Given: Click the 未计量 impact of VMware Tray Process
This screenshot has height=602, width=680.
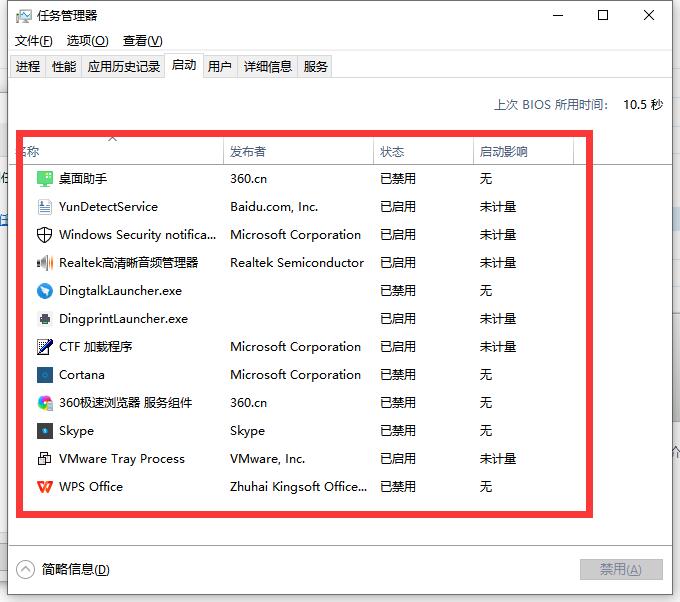Looking at the screenshot, I should pos(497,459).
